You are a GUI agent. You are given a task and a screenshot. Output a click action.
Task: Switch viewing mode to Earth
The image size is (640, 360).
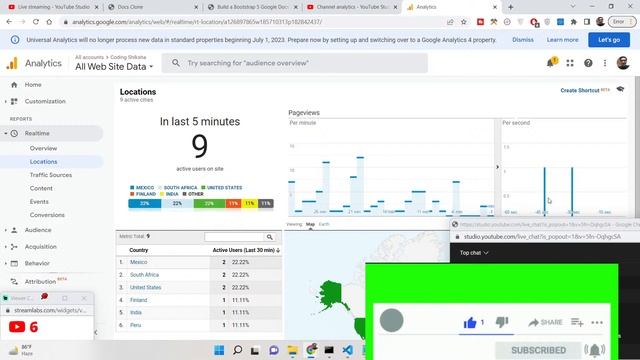(324, 224)
